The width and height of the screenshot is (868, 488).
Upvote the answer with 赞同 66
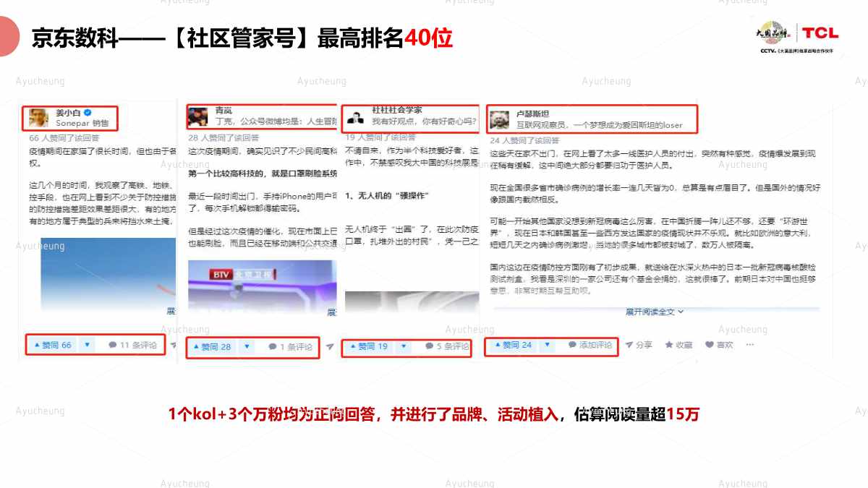[x=51, y=346]
